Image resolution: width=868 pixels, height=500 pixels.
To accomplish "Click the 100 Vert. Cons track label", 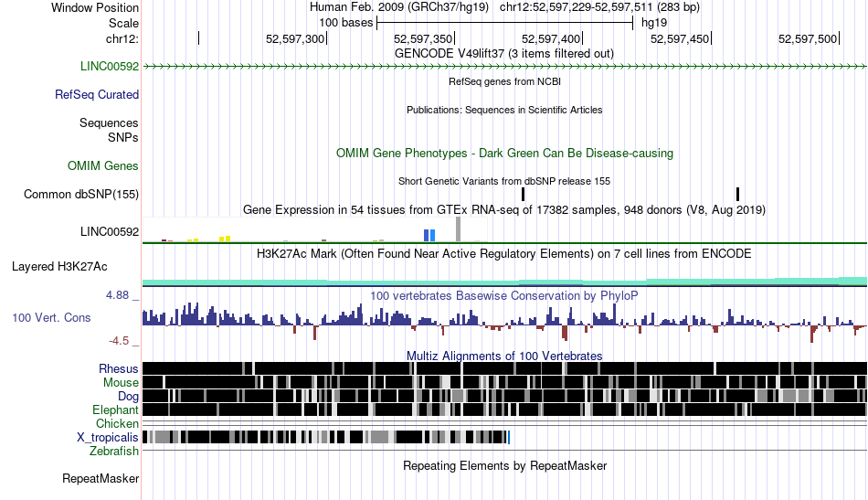I will 51,318.
